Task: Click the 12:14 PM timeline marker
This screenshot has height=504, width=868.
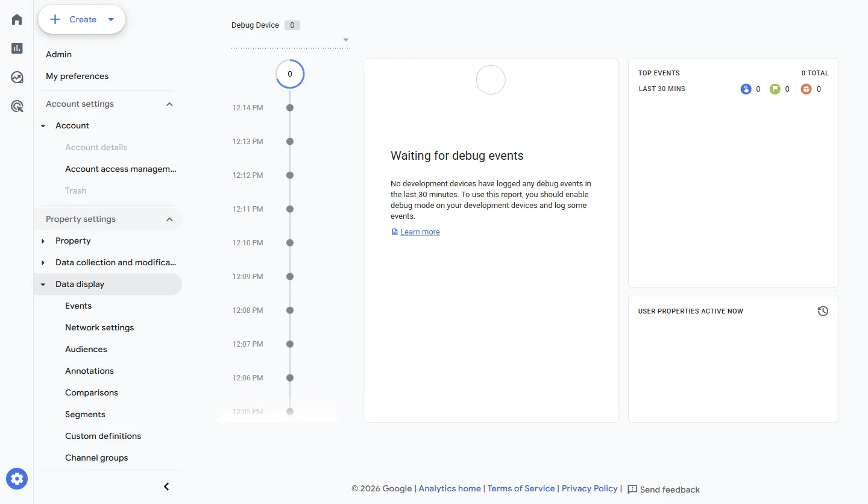Action: click(290, 108)
